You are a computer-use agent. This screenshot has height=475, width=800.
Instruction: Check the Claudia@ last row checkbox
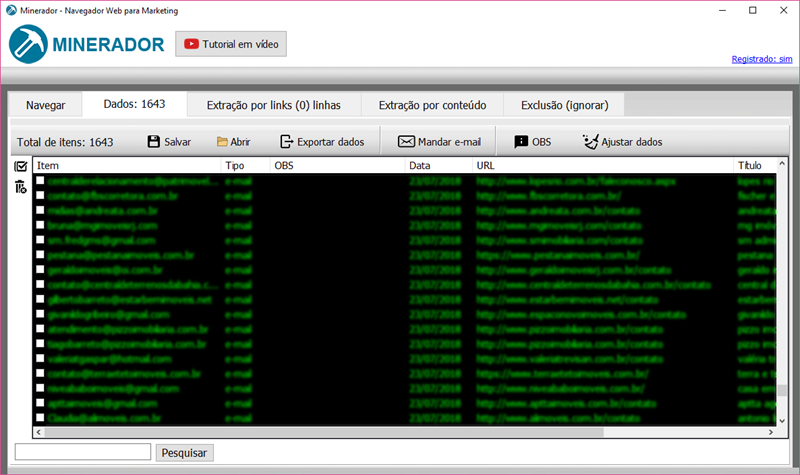pos(40,417)
